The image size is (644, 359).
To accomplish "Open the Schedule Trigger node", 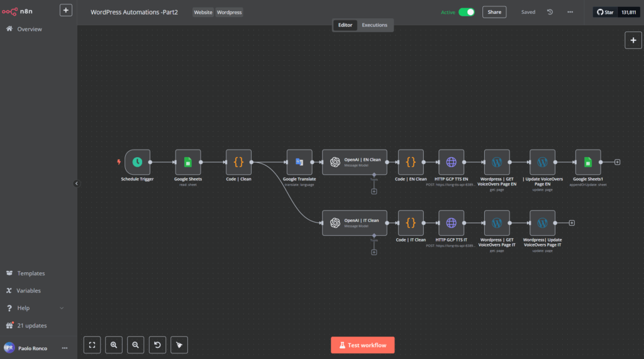I will pos(137,162).
